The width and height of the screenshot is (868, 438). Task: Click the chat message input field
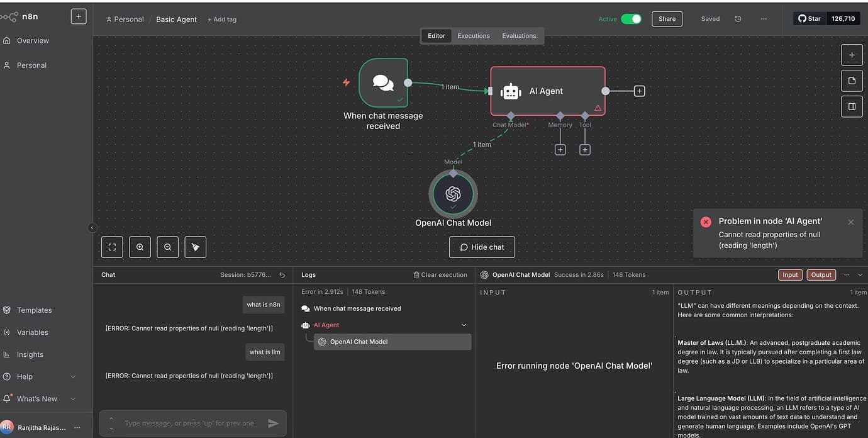189,424
